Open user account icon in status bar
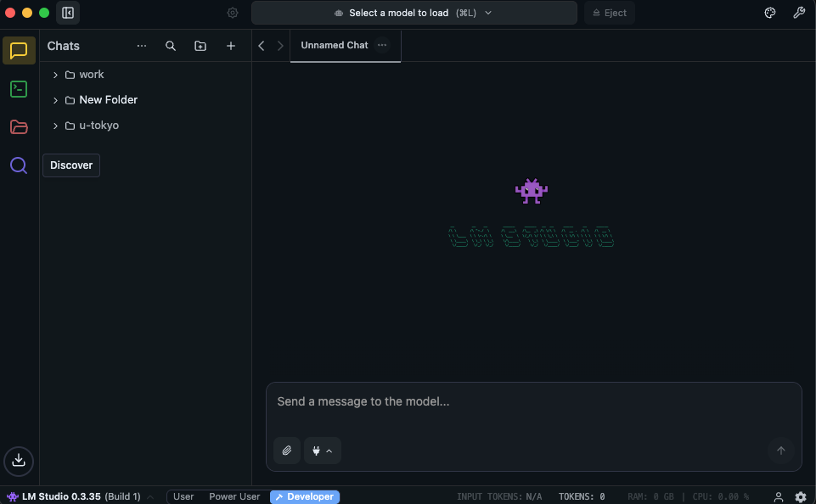 coord(779,496)
